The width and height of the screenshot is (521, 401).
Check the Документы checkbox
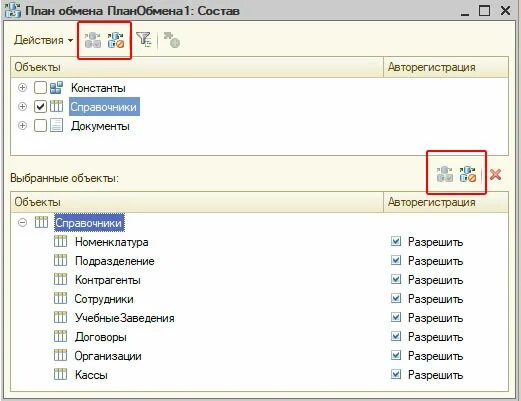[40, 126]
